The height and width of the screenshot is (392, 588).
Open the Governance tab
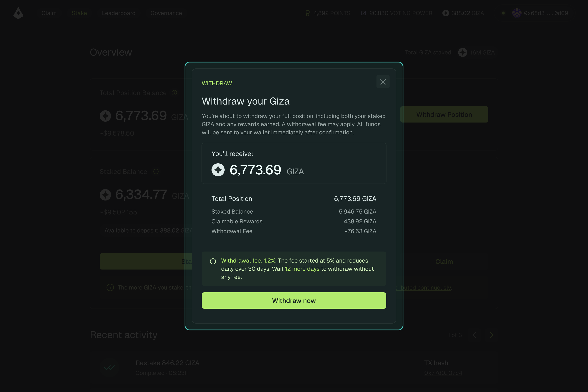tap(166, 13)
